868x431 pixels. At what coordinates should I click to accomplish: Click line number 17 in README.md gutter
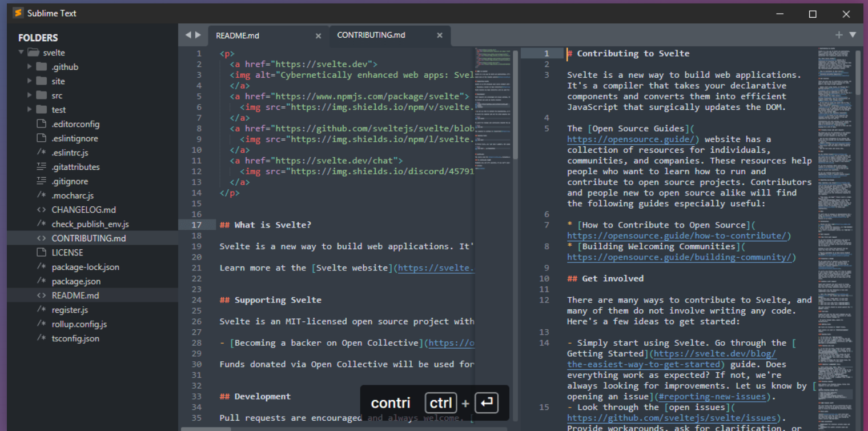pos(196,225)
